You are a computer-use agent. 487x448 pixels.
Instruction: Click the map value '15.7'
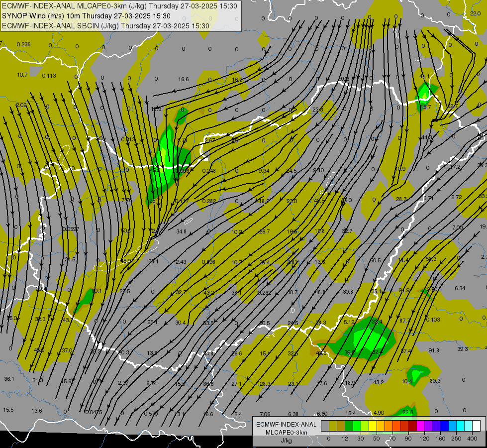425,107
